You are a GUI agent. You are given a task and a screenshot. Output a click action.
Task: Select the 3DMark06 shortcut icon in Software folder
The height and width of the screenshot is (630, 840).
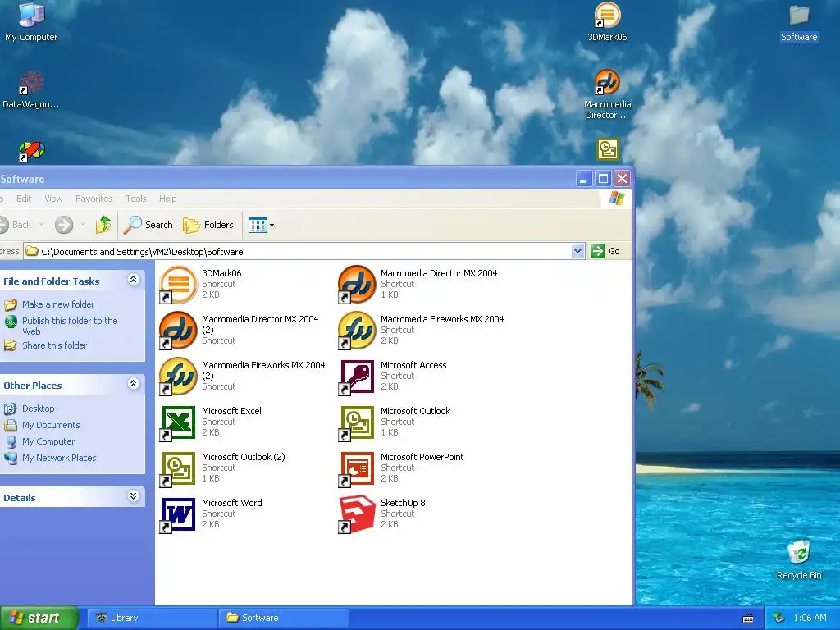coord(178,284)
